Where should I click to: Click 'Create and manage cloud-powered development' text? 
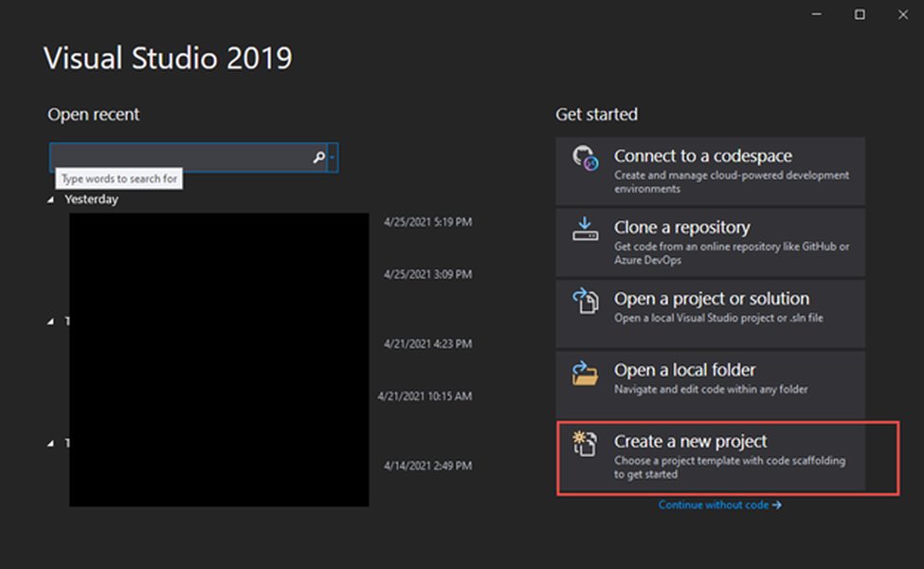pos(732,182)
